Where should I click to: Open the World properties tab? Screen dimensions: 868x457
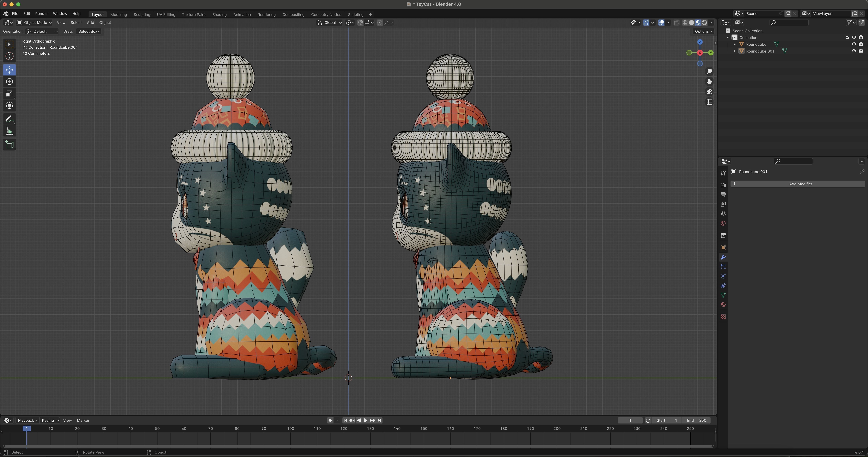pos(723,223)
